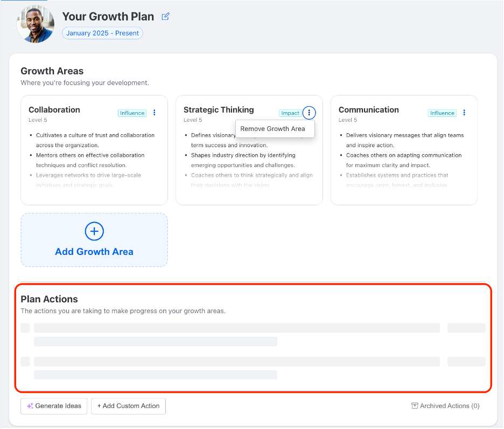The height and width of the screenshot is (429, 504).
Task: Click the plus icon in Add Growth Area
Action: [x=94, y=231]
